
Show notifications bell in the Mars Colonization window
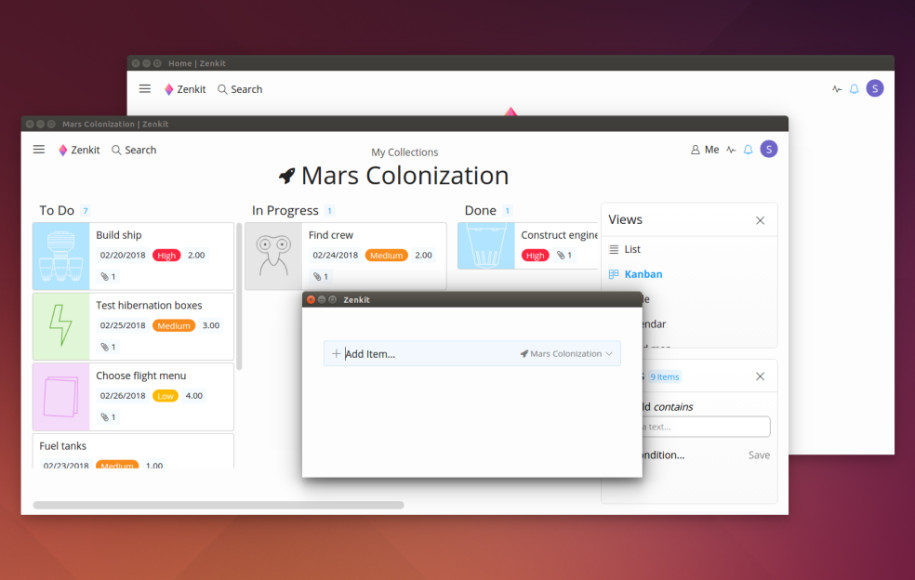coord(748,149)
